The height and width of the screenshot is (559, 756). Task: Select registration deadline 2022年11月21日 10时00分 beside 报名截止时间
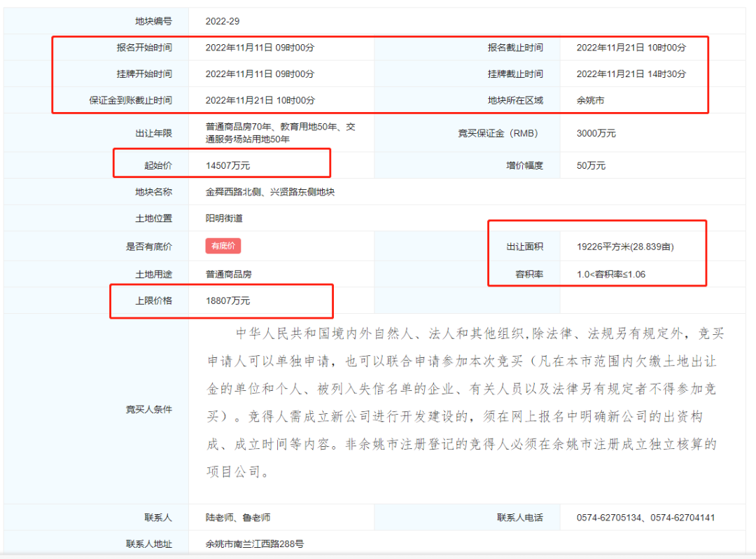coord(631,47)
